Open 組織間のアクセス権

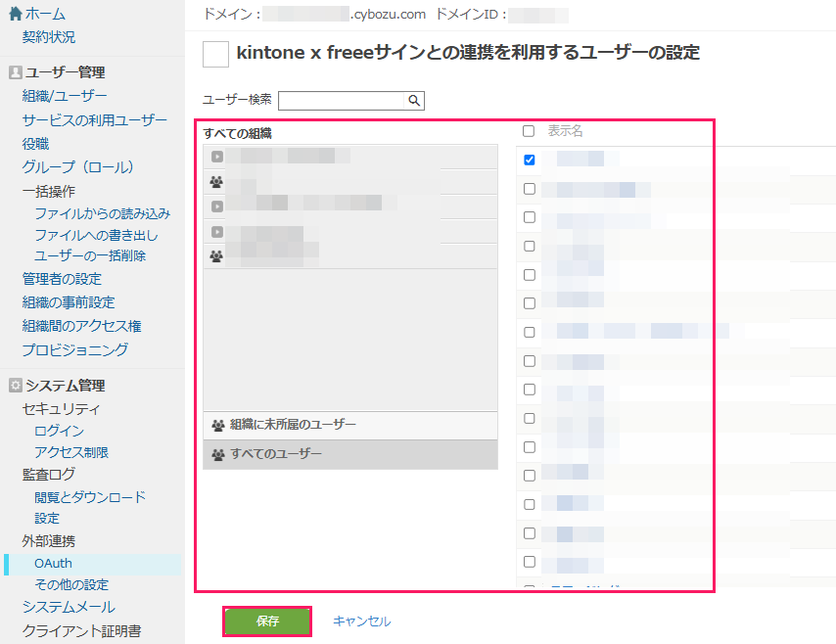point(81,326)
